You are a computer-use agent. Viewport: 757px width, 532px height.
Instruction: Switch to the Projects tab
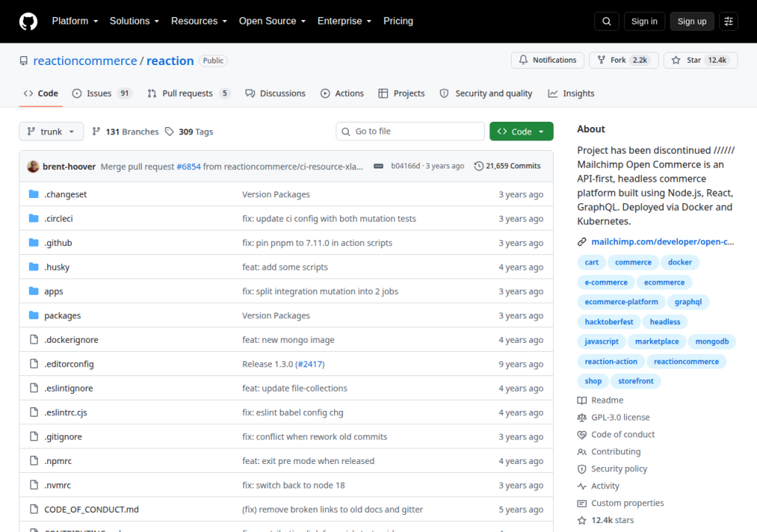[x=401, y=94]
